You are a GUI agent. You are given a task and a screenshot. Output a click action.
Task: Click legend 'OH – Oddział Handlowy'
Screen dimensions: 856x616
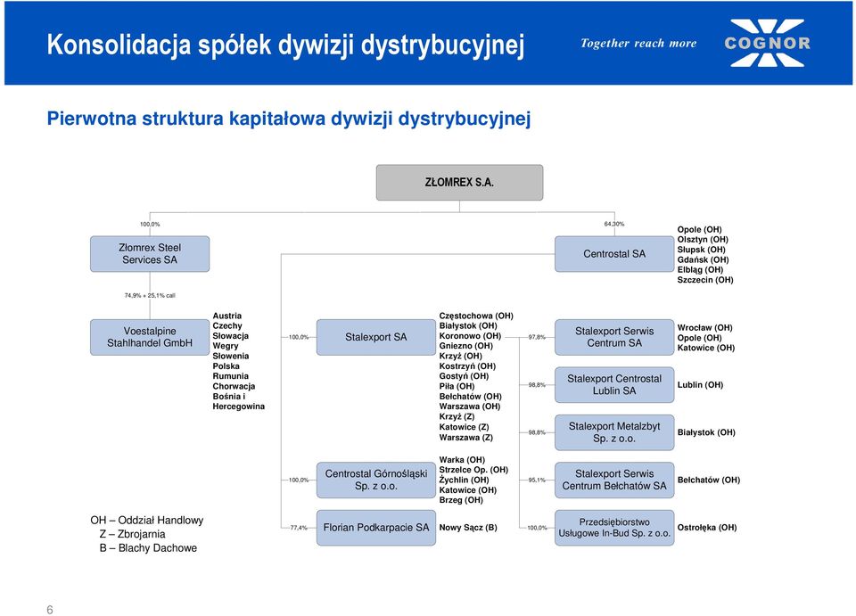(x=147, y=521)
